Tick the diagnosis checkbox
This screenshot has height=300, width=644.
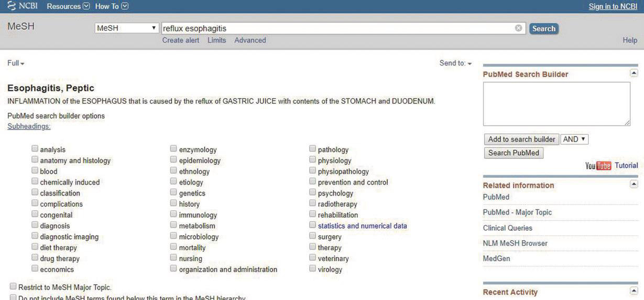(35, 226)
